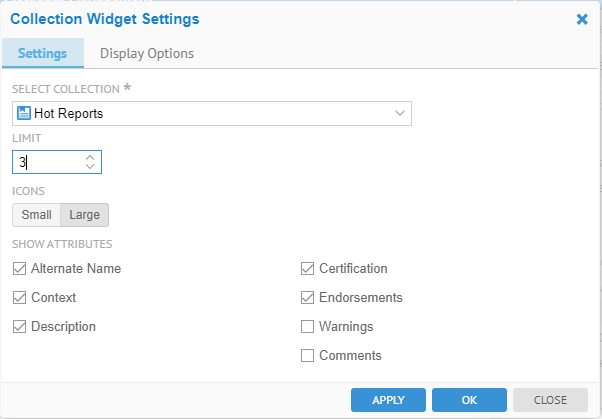This screenshot has height=419, width=602.
Task: Decrease the Limit value with down arrow
Action: (90, 166)
